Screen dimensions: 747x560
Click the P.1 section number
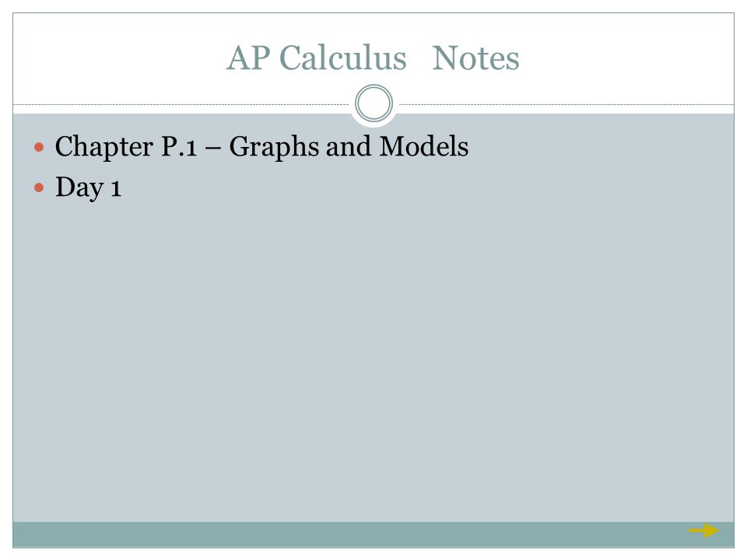(x=179, y=147)
